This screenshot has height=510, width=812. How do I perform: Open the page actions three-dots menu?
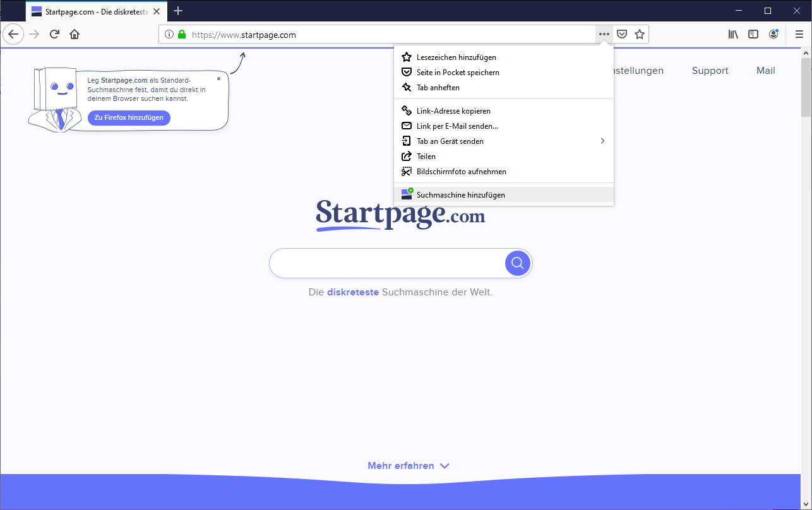604,34
